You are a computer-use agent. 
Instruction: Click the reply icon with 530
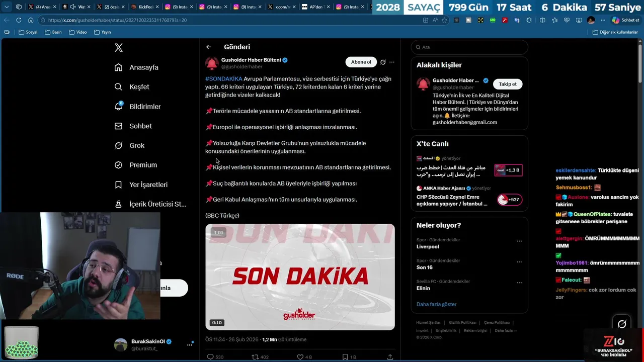coord(210,357)
